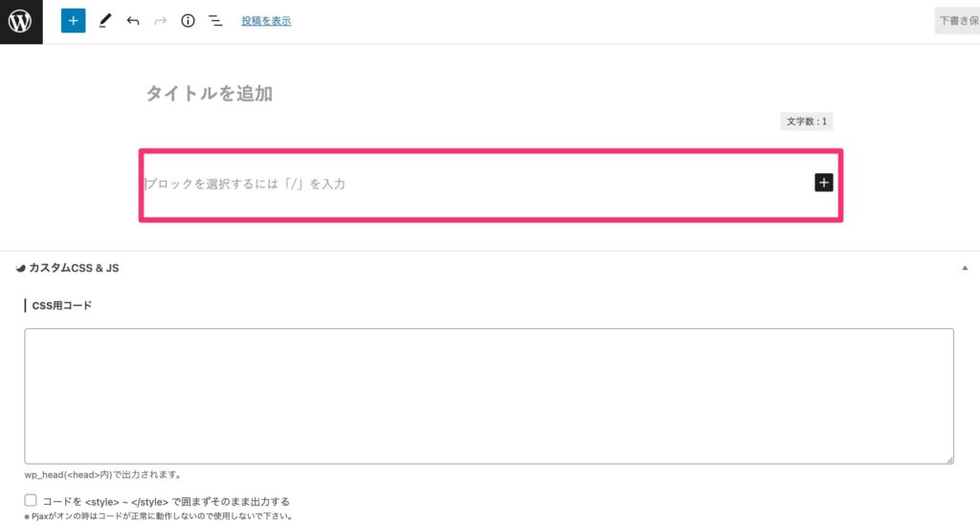Screen dimensions: 980x523
Task: Open the 投稿を表示 link
Action: click(266, 21)
